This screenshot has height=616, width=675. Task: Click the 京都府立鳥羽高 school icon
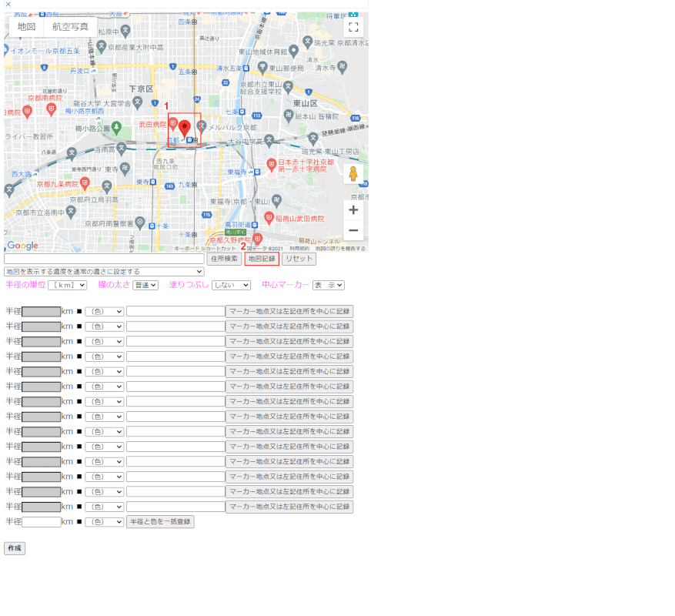click(x=107, y=186)
